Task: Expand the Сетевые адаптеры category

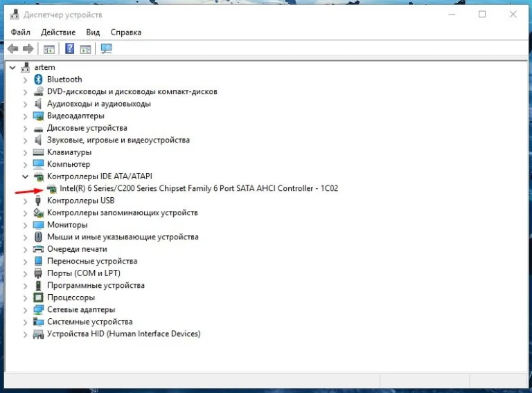Action: [25, 310]
